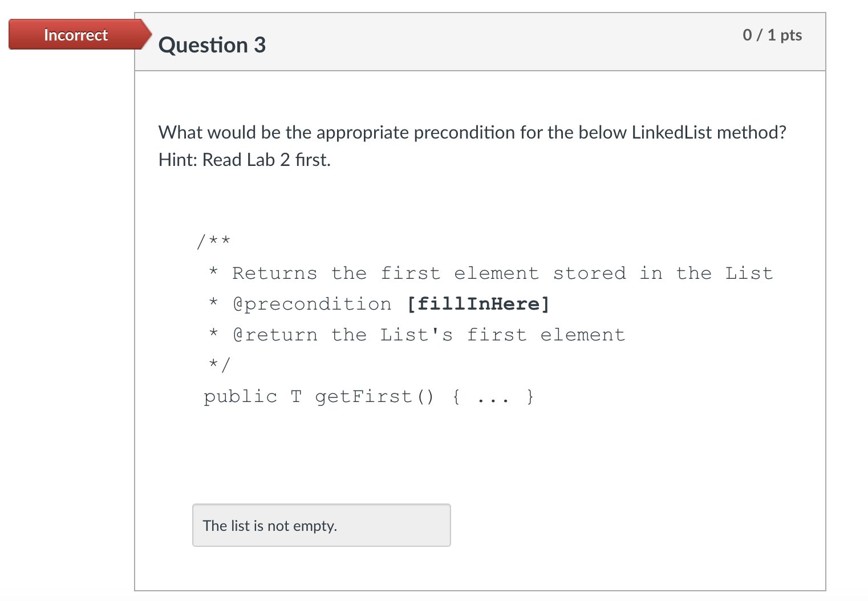
Task: Click the @precondition tag in the comment
Action: [x=311, y=303]
